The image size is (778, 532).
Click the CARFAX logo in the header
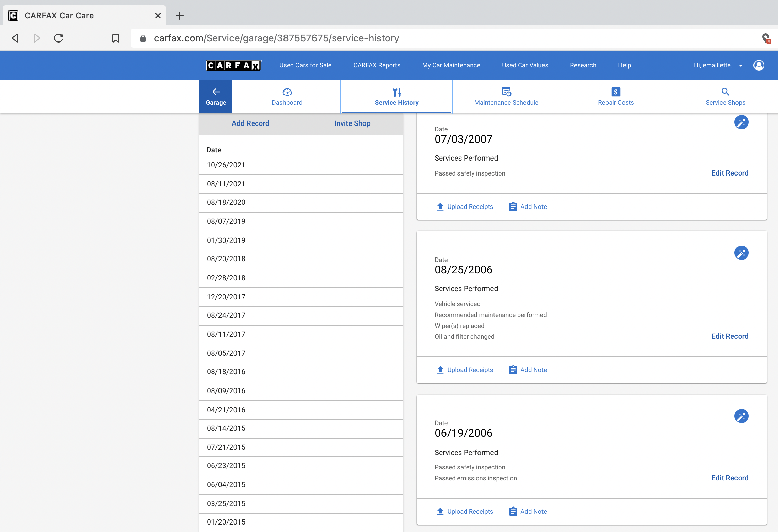[233, 65]
